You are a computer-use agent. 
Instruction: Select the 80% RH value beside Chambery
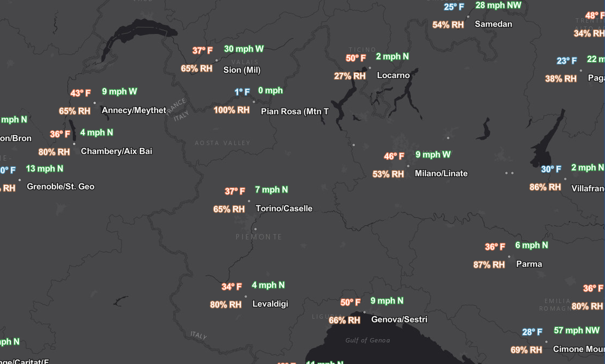point(54,152)
